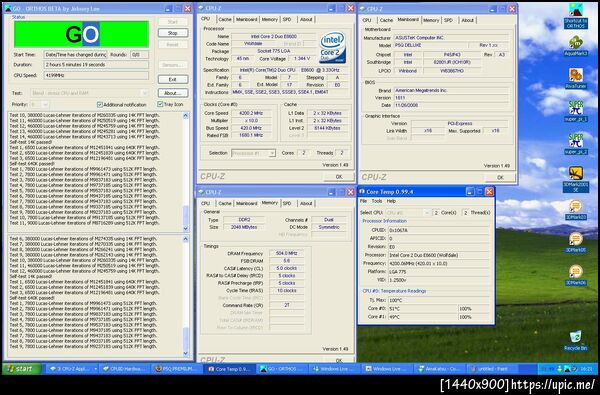Switch to the CPU tab in the CPU-Z Mainboard window
This screenshot has width=600, height=395.
(x=367, y=20)
